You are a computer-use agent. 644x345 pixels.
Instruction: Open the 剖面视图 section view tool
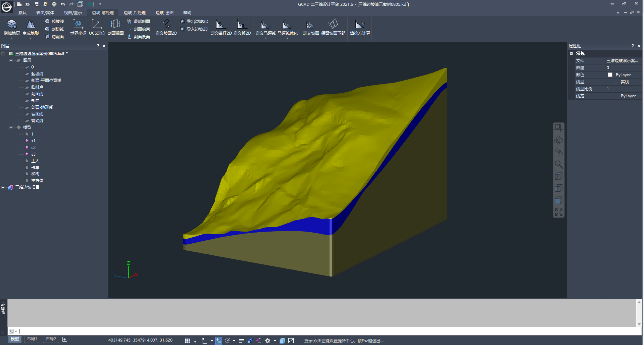[x=116, y=26]
